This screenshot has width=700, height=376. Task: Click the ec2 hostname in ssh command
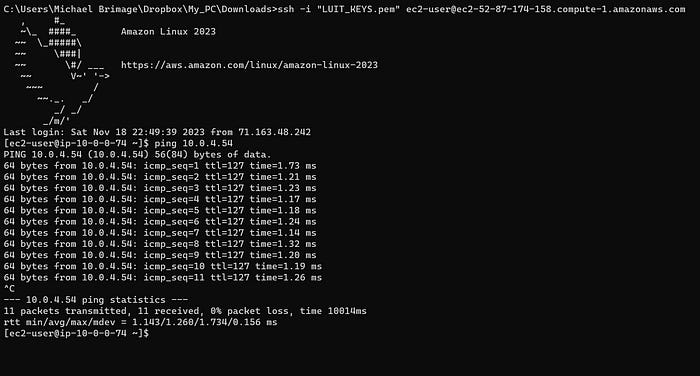[x=546, y=9]
